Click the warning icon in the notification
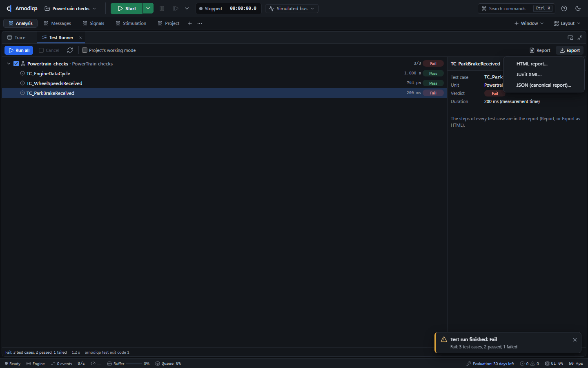588x368 pixels. coord(444,340)
